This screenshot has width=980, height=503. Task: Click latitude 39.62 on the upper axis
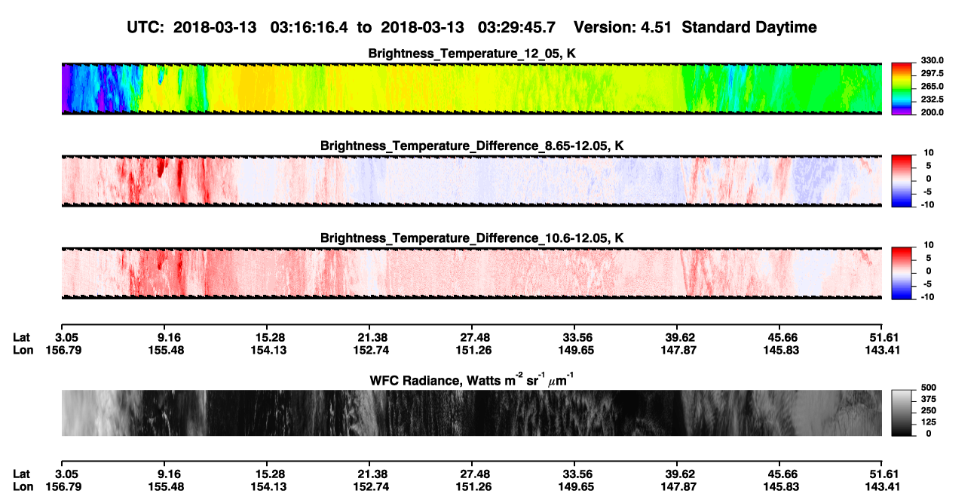point(679,338)
